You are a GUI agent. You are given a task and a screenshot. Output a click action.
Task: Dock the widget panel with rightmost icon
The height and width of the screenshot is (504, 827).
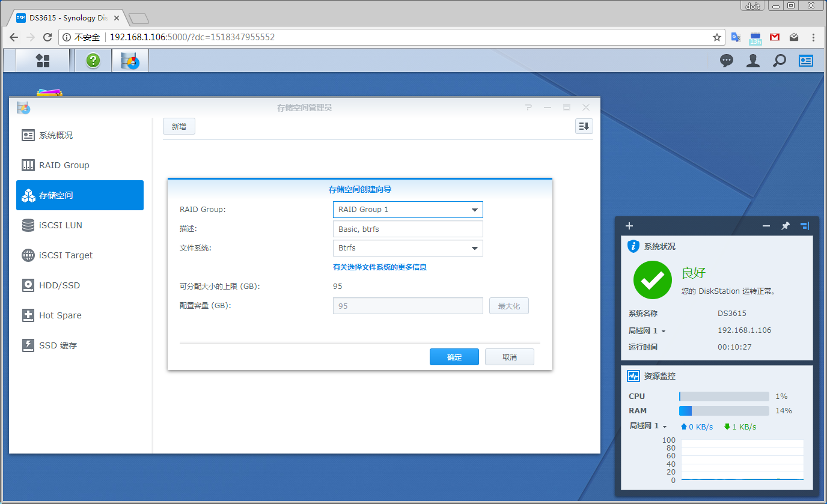point(805,226)
